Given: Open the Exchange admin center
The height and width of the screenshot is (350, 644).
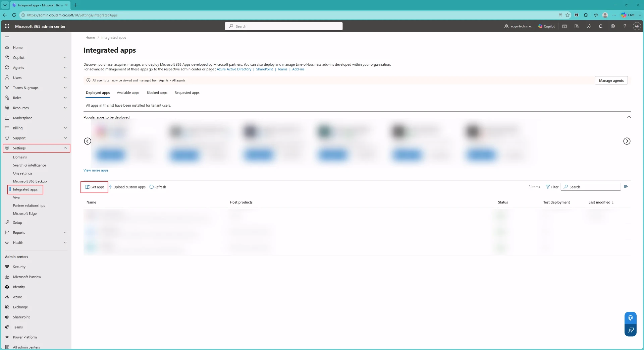Looking at the screenshot, I should click(20, 307).
